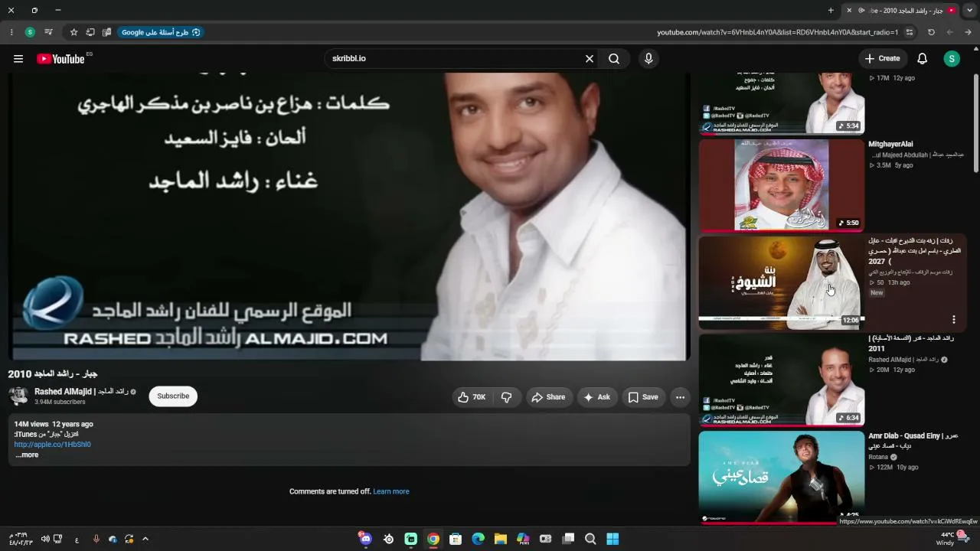Open Rashed AlMajid channel avatar
The height and width of the screenshot is (551, 980).
click(18, 396)
